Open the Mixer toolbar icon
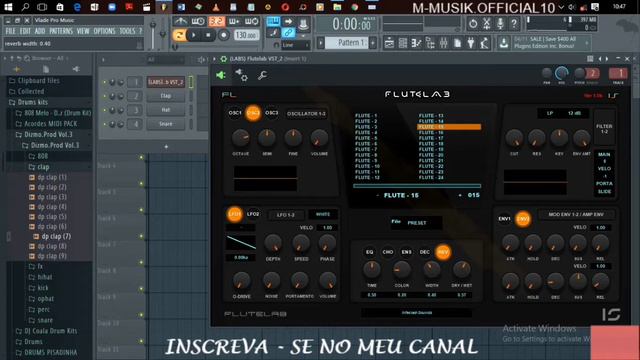 [x=444, y=43]
